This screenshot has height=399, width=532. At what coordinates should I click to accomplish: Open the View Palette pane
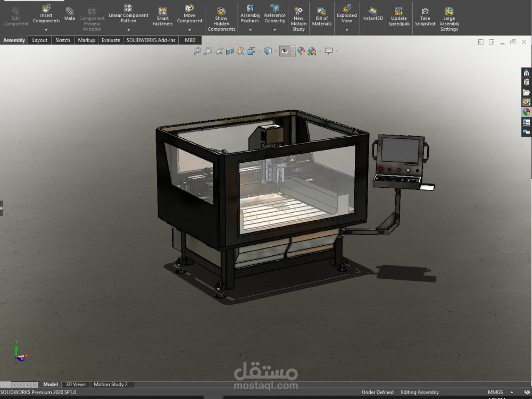pos(526,102)
